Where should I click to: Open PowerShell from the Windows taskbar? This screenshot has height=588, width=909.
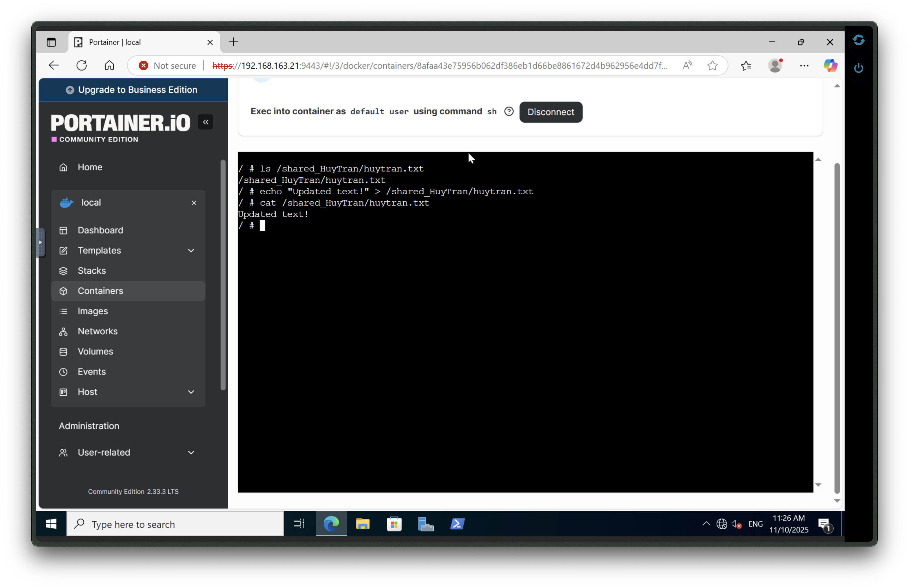[457, 524]
